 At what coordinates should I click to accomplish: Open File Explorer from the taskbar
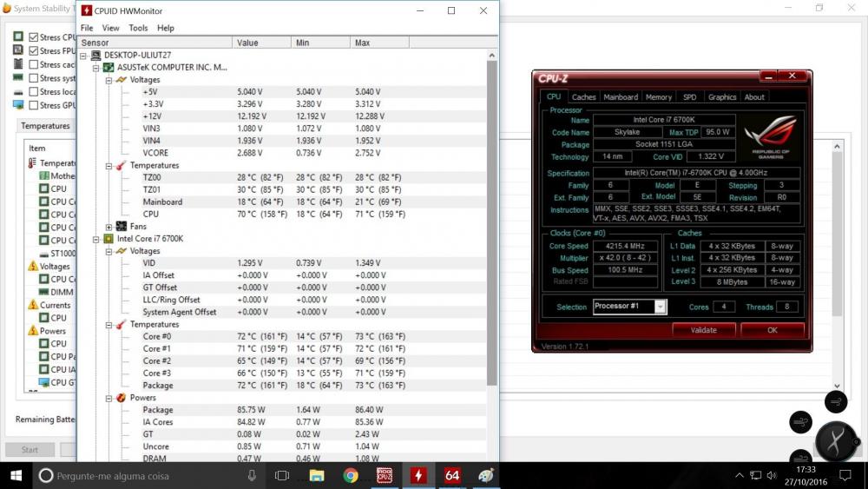317,475
